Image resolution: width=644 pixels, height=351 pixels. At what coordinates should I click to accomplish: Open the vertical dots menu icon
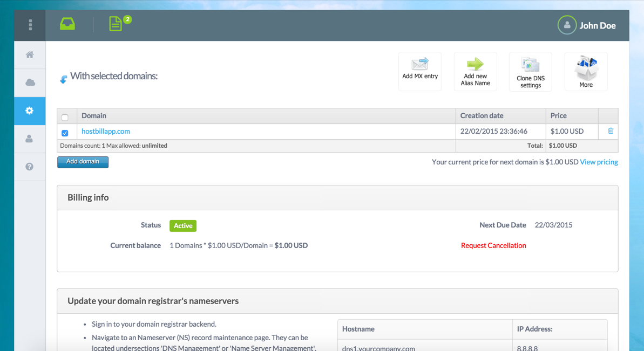[x=30, y=25]
